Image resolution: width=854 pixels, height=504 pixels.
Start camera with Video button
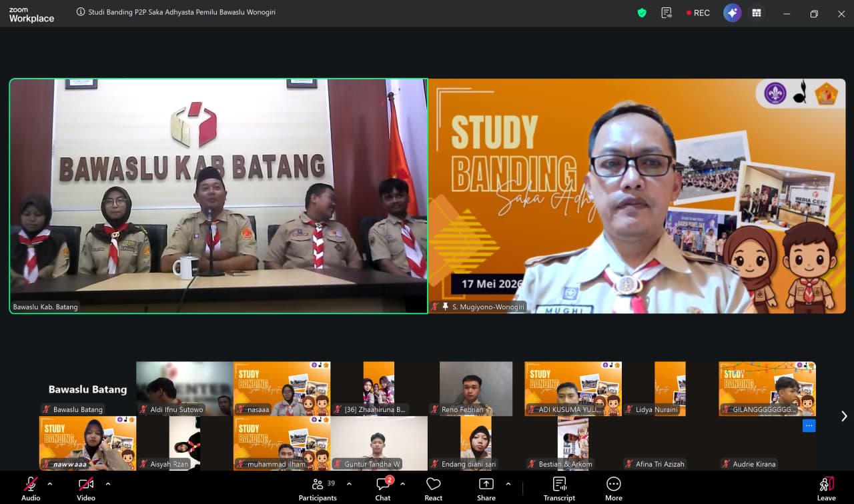coord(86,488)
